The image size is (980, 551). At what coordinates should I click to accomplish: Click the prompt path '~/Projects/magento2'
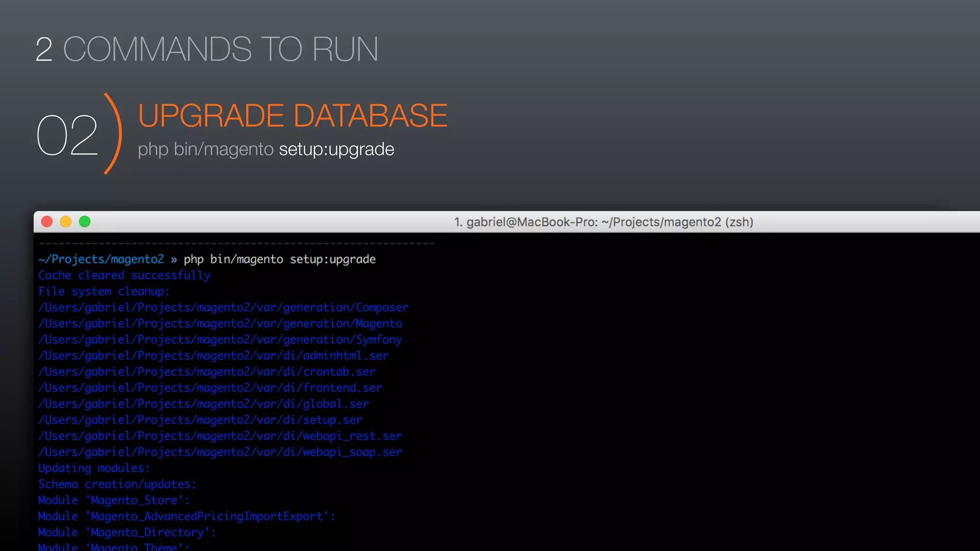[x=101, y=259]
